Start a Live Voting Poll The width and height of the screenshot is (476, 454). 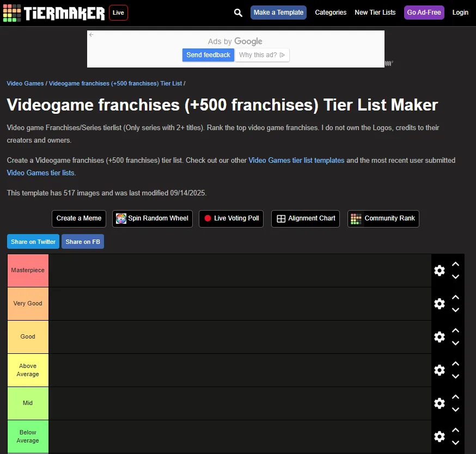231,218
